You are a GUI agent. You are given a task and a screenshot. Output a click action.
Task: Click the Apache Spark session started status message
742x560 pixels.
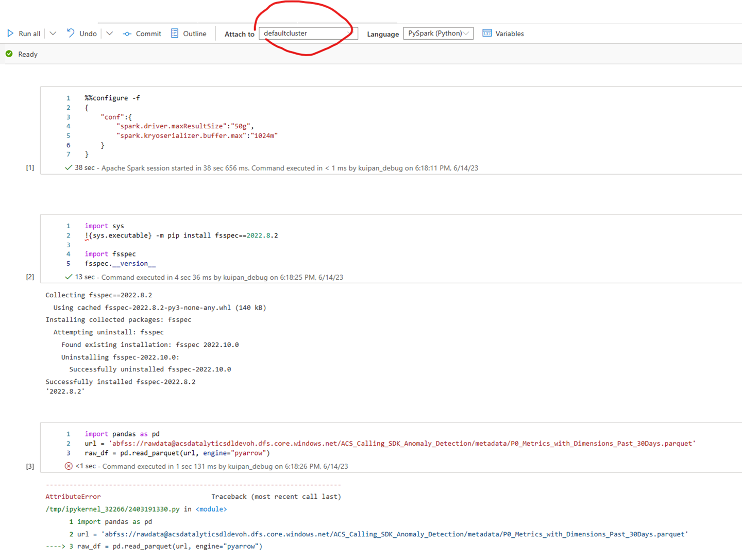(x=290, y=168)
